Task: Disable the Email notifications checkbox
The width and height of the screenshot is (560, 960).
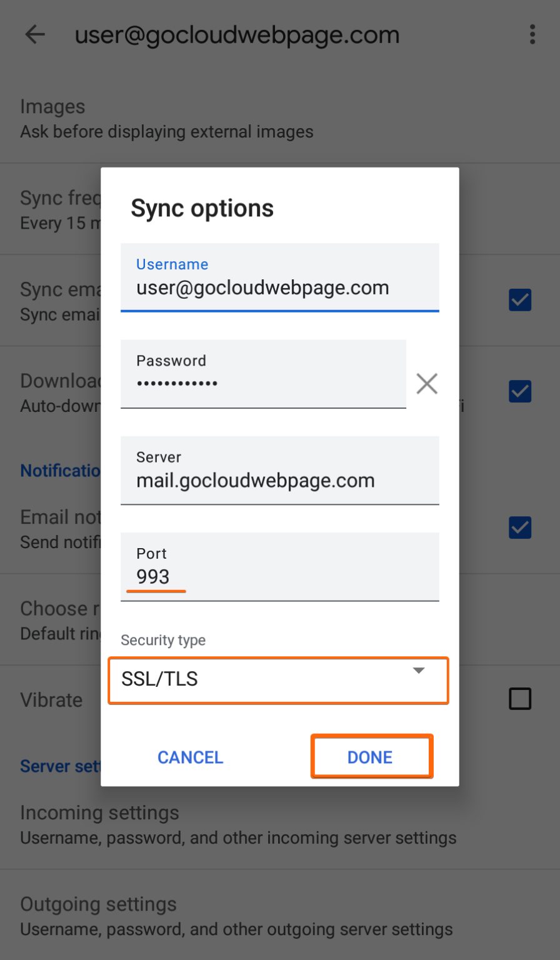Action: coord(519,527)
